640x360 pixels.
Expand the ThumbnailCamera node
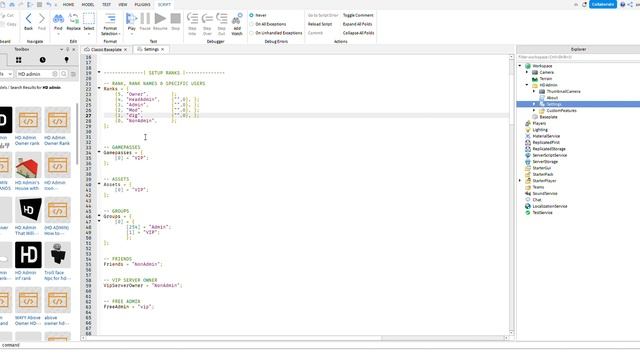[x=534, y=91]
